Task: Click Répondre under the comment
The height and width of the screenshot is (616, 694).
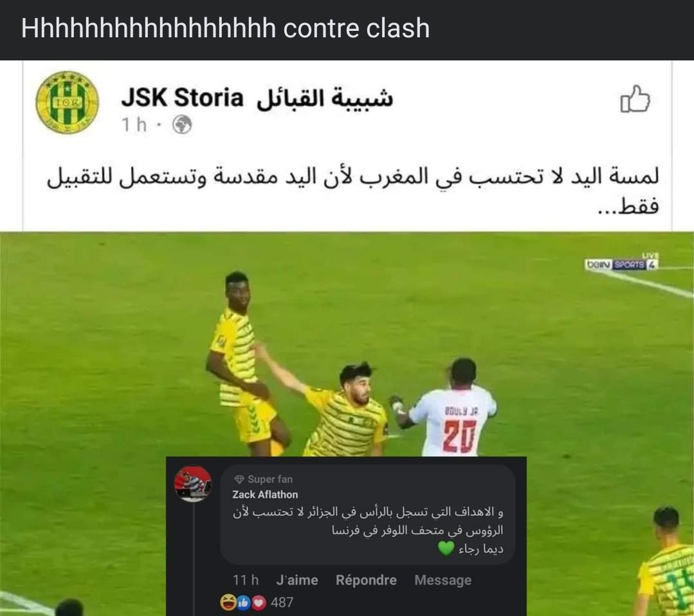Action: [x=366, y=580]
